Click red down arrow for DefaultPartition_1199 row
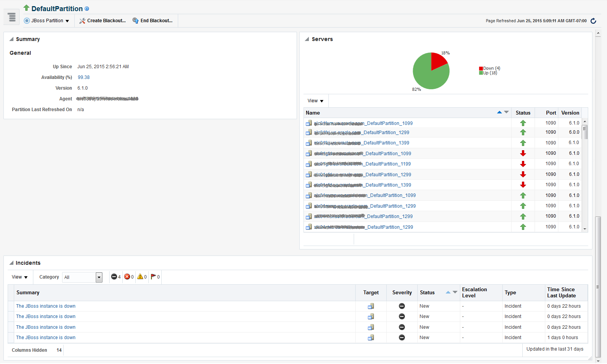Image resolution: width=607 pixels, height=364 pixels. click(523, 164)
